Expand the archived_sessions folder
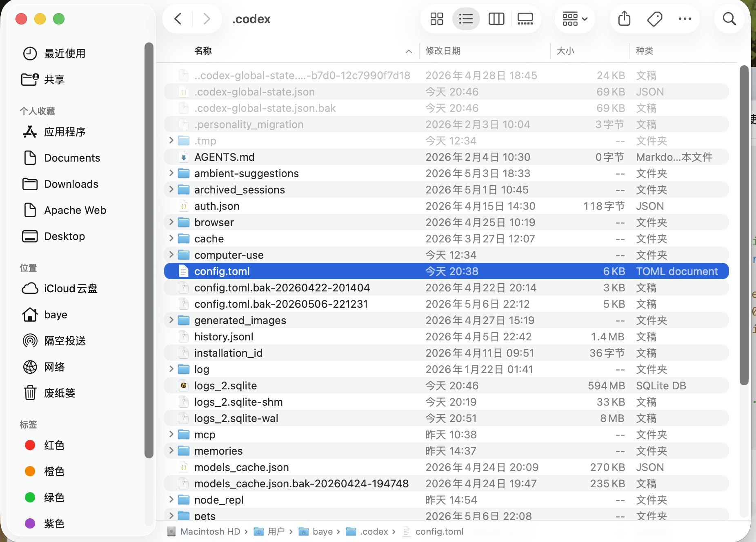 click(x=171, y=189)
